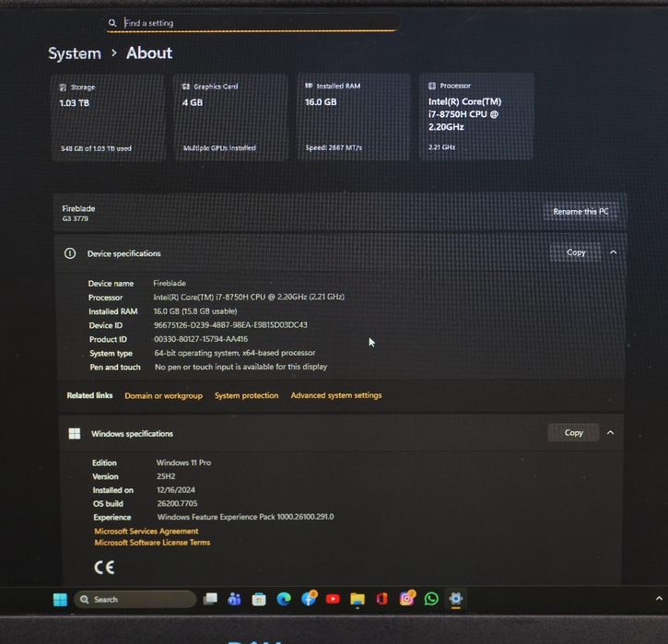Launch Microsoft Edge from taskbar
Image resolution: width=668 pixels, height=644 pixels.
[x=284, y=599]
